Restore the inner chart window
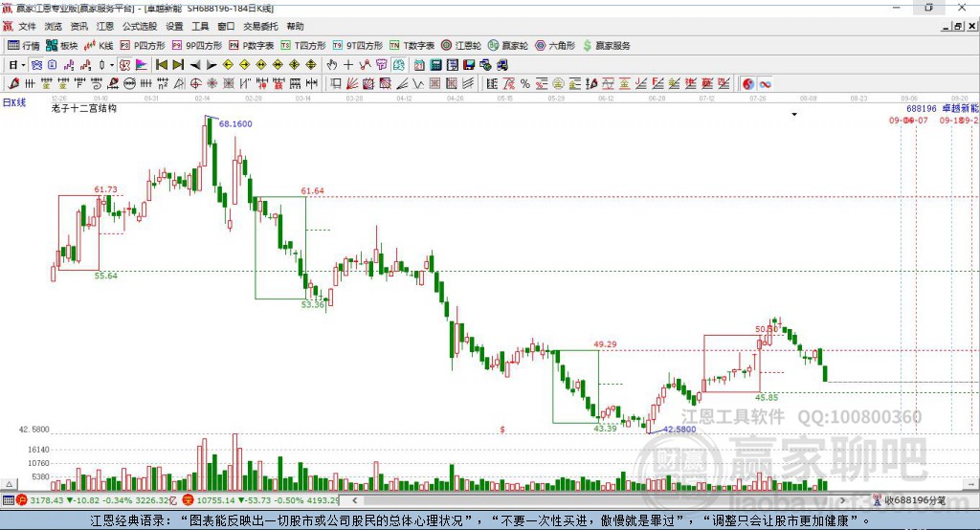The width and height of the screenshot is (980, 530). [x=957, y=26]
